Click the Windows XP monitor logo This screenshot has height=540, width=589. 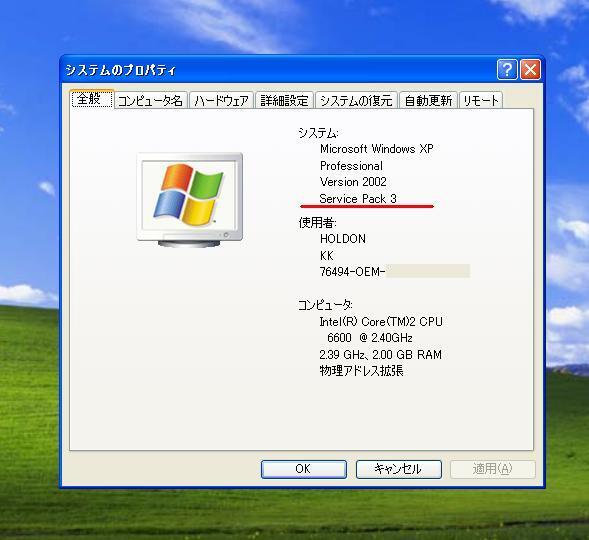coord(190,200)
